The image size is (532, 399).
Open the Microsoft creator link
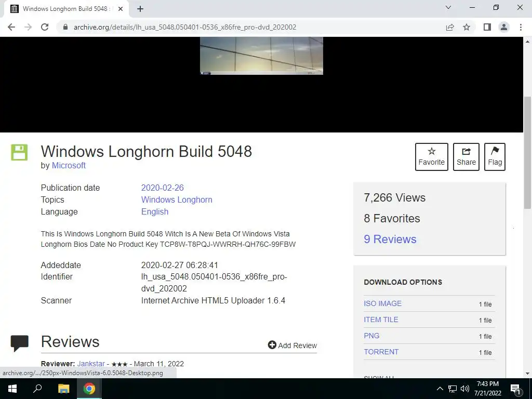point(69,166)
